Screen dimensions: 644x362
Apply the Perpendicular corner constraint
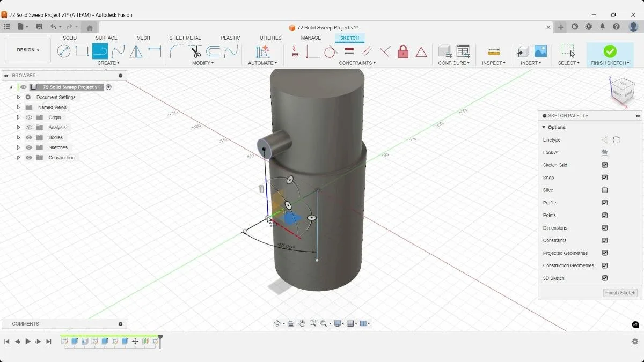coord(312,51)
